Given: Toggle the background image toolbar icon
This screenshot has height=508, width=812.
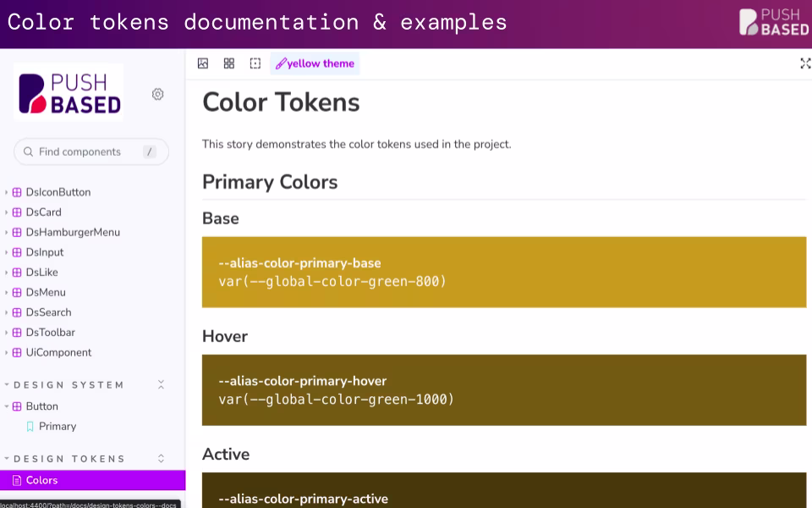Looking at the screenshot, I should [203, 63].
